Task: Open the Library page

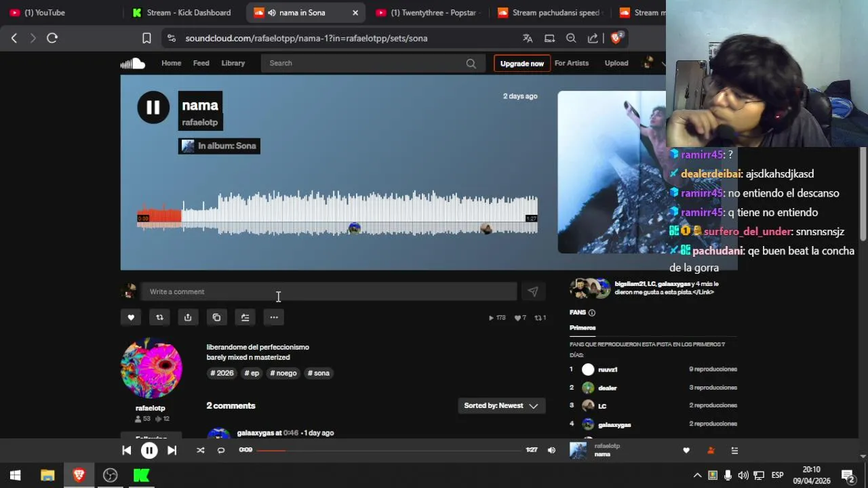Action: pyautogui.click(x=233, y=63)
